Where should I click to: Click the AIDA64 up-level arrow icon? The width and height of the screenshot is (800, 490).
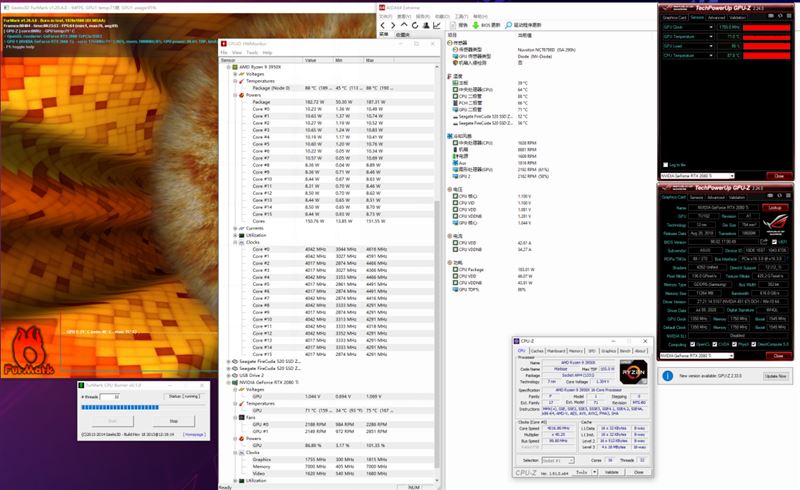(404, 24)
